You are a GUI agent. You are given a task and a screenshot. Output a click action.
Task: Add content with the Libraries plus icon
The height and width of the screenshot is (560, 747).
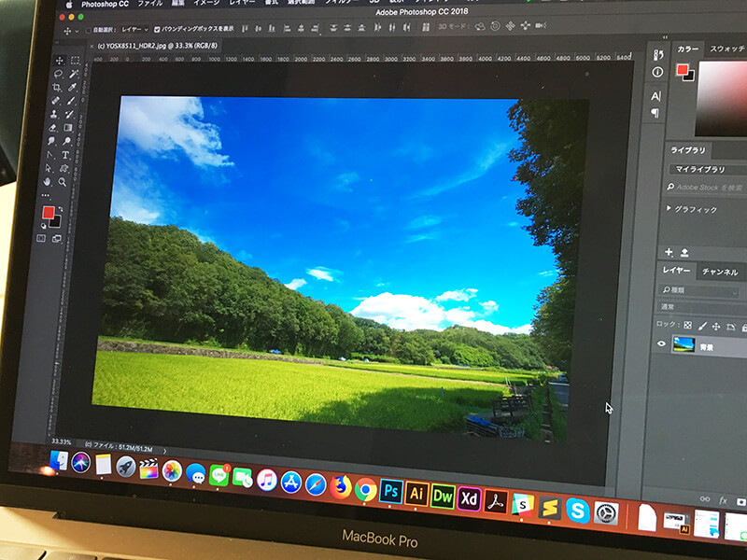click(669, 252)
